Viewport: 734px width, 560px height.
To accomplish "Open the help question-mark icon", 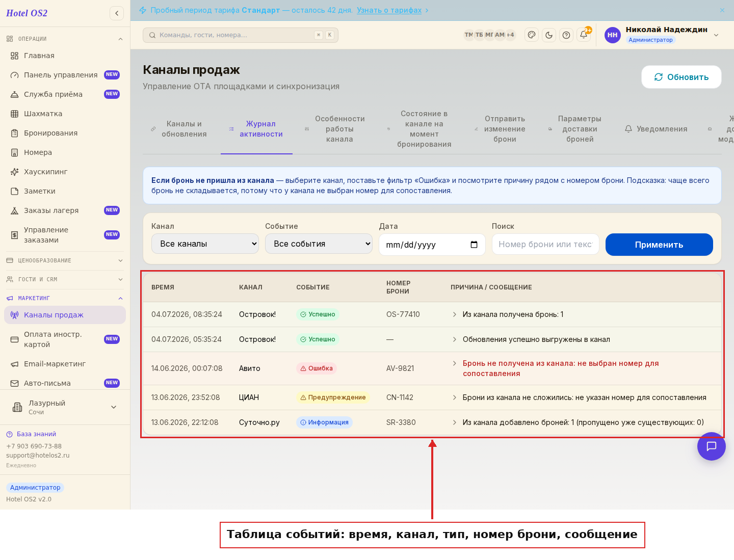I will pos(566,35).
